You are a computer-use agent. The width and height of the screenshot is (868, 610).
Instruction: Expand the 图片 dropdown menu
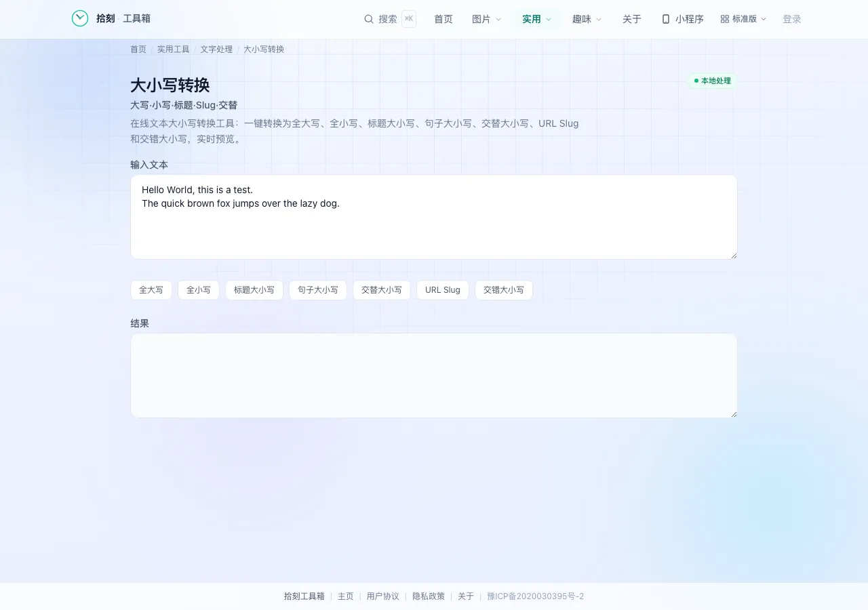(487, 19)
